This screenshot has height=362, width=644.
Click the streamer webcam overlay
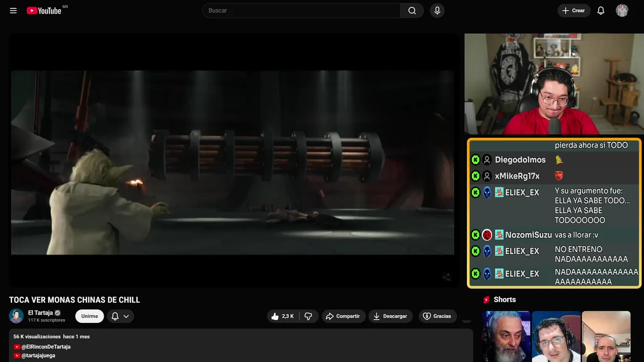pyautogui.click(x=554, y=84)
